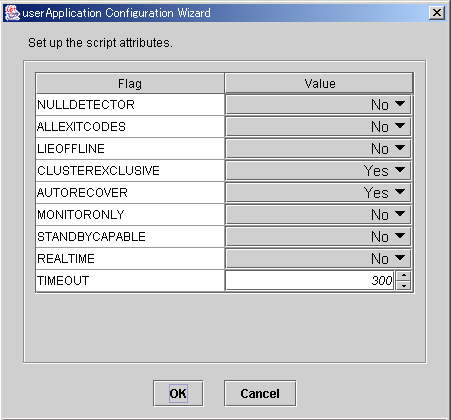Expand the REALTIME value dropdown
451x420 pixels.
click(x=318, y=259)
